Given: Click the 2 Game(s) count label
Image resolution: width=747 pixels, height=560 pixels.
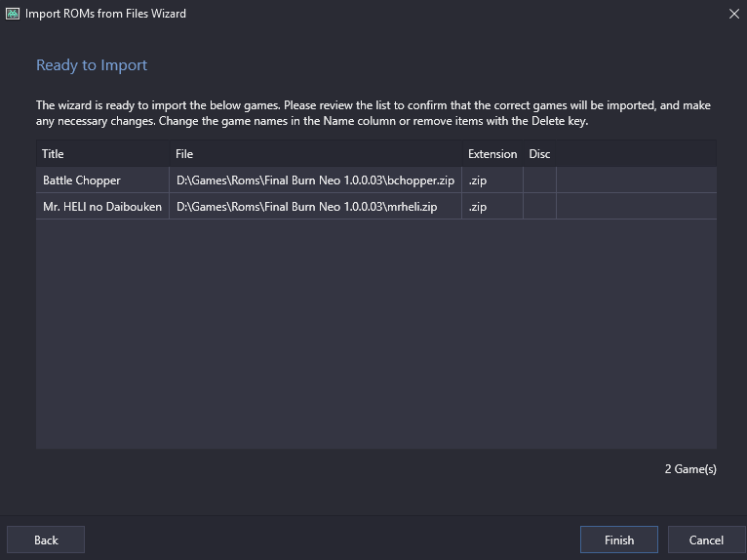Looking at the screenshot, I should point(690,469).
